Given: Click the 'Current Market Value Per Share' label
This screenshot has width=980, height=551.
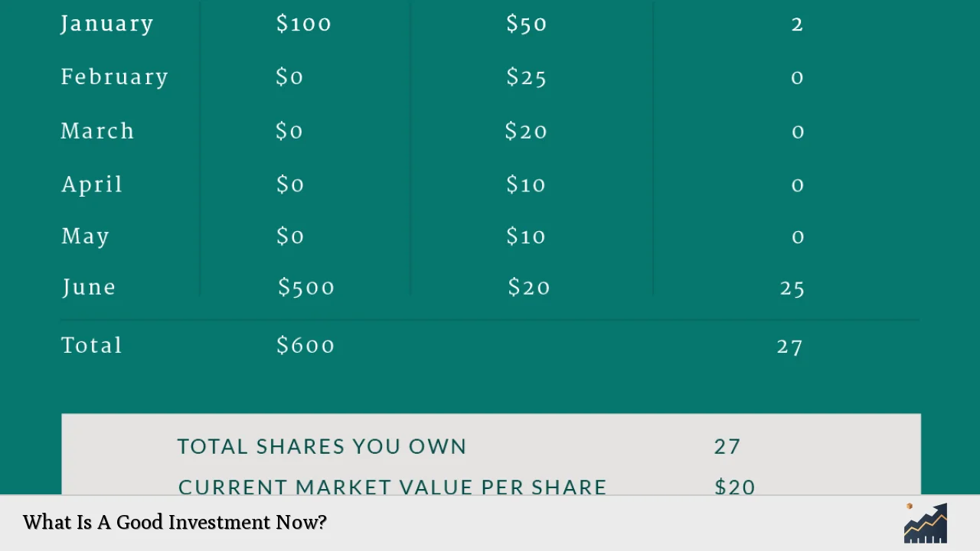Looking at the screenshot, I should (x=392, y=487).
